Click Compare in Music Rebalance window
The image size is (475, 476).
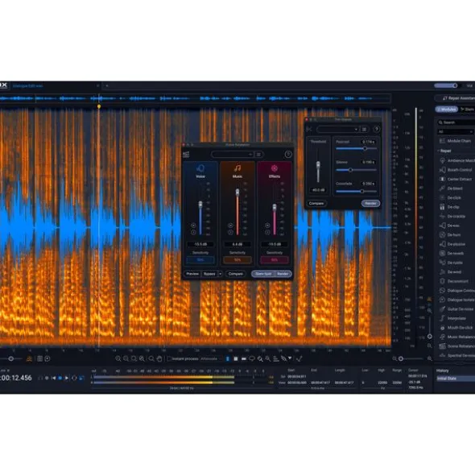236,274
